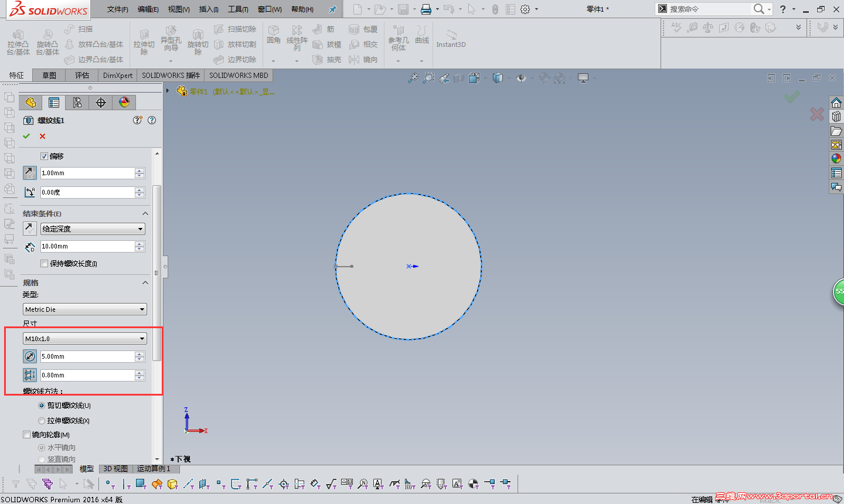Select 剪切螺纹线 radio button
This screenshot has width=844, height=504.
(x=42, y=406)
